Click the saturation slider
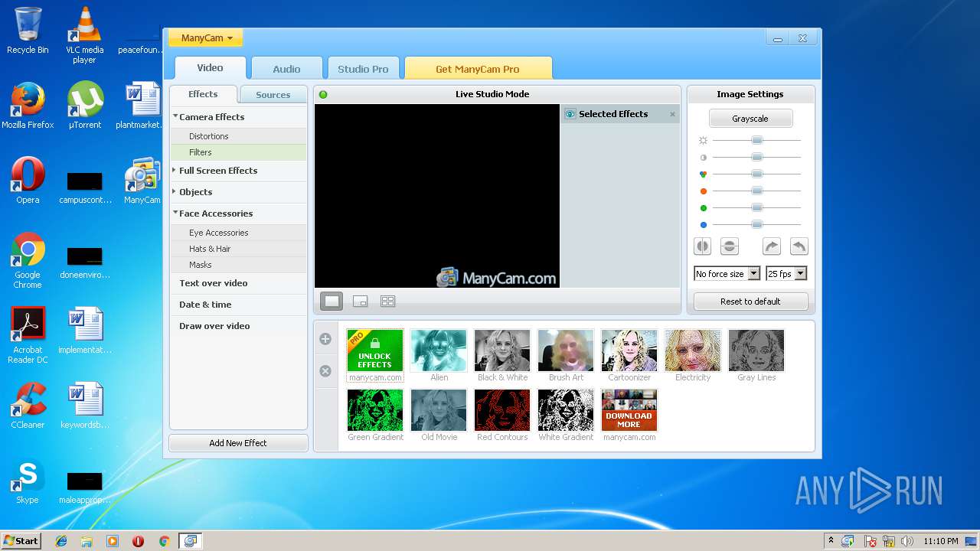The width and height of the screenshot is (980, 551). (x=756, y=174)
